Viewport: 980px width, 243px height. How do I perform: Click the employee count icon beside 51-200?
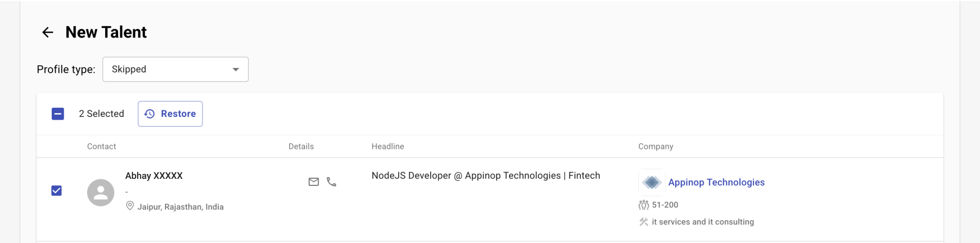point(644,205)
